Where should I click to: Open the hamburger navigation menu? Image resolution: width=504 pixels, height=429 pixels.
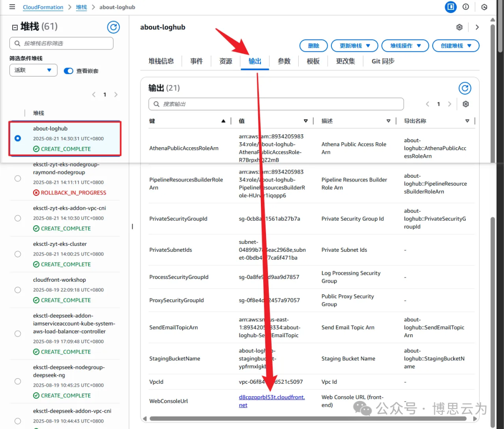(x=12, y=7)
